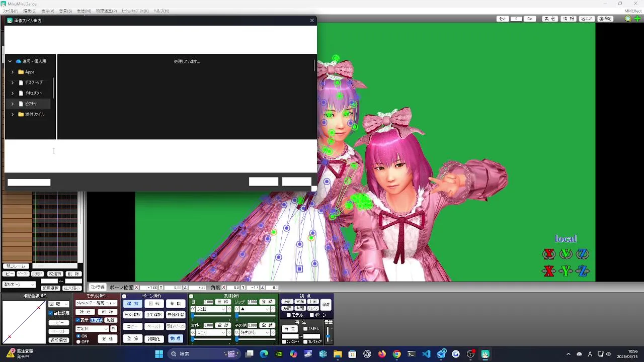Toggle the ボーン checkbox in 視点 panel

point(311,315)
